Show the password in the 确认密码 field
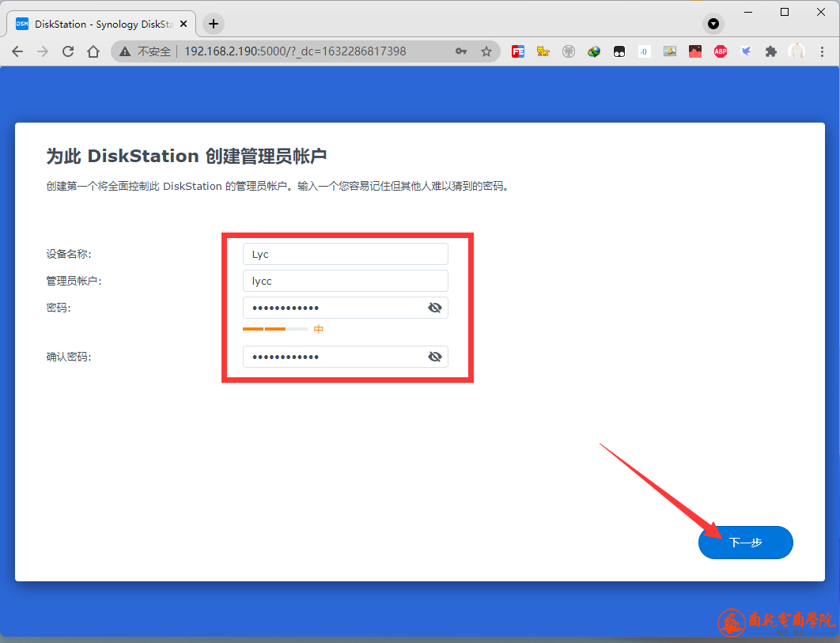The height and width of the screenshot is (643, 840). tap(435, 357)
